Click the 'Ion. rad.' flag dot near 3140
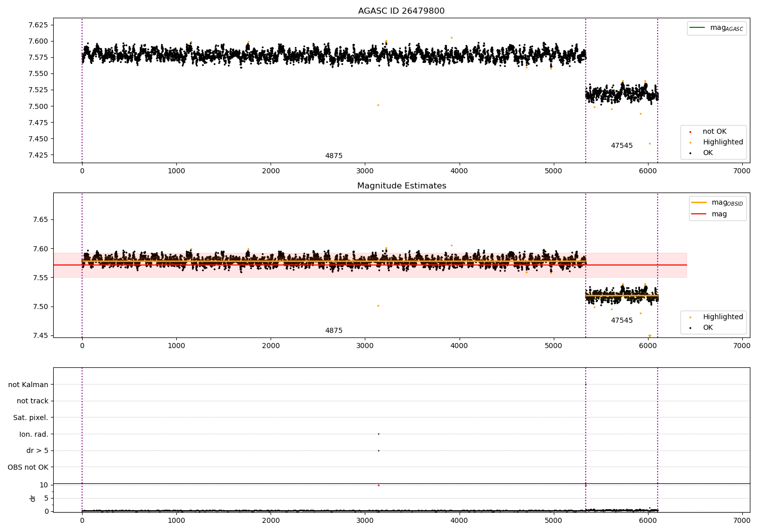 point(378,434)
